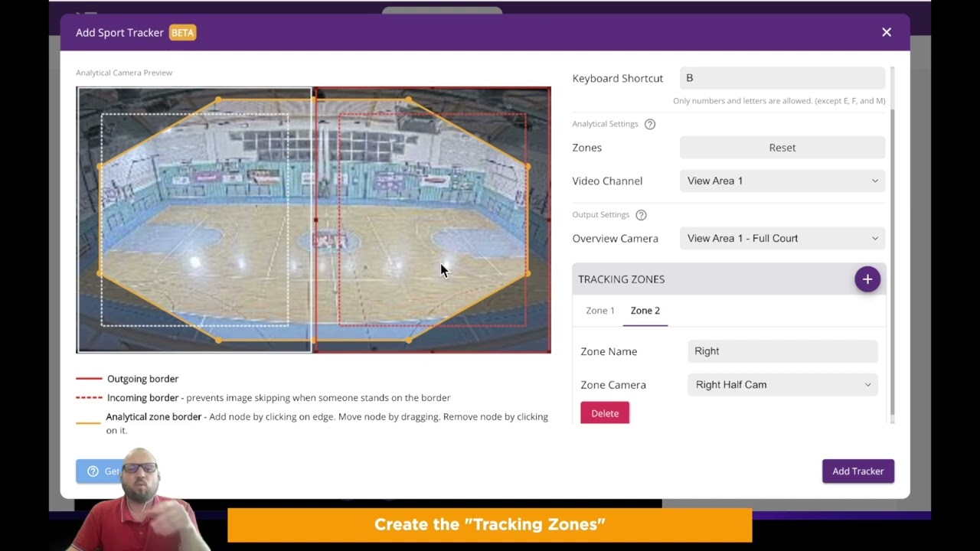
Task: Open the Video Channel dropdown
Action: pos(782,181)
